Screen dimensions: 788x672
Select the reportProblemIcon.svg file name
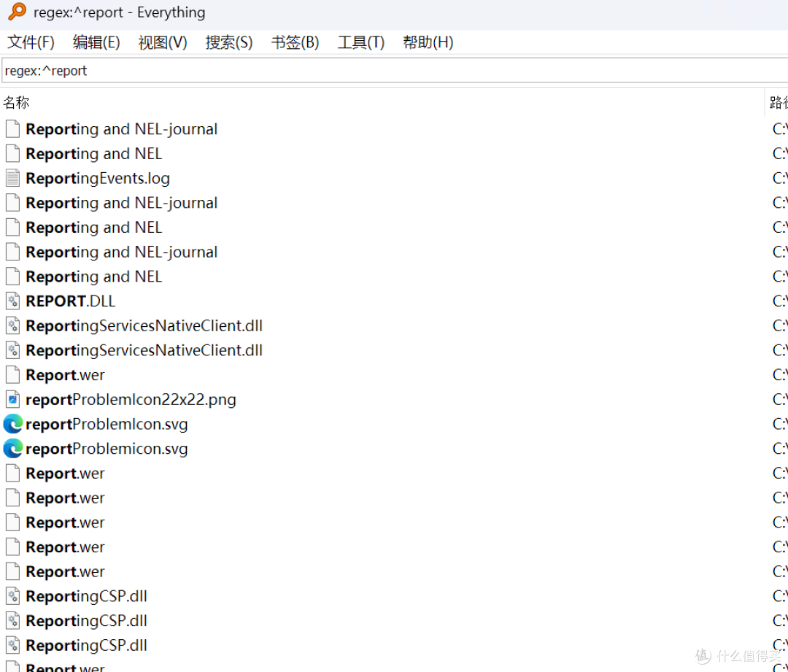107,424
